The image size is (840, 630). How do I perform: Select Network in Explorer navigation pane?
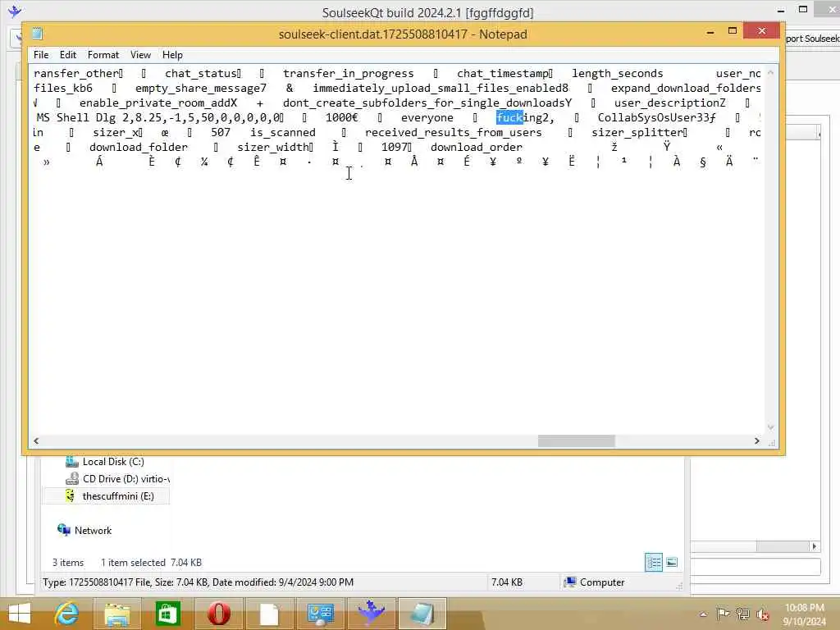93,531
